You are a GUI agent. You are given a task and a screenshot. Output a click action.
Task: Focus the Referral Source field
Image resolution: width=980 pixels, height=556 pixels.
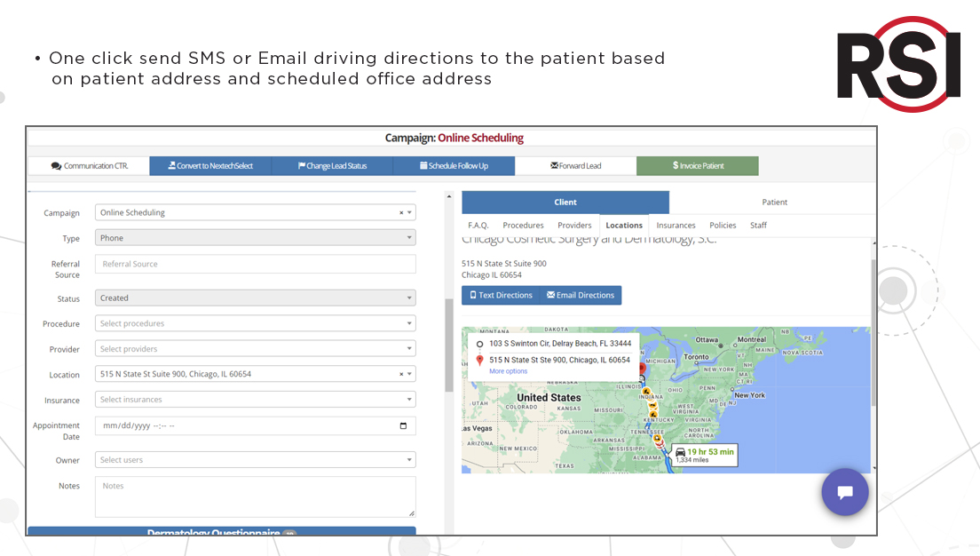255,264
